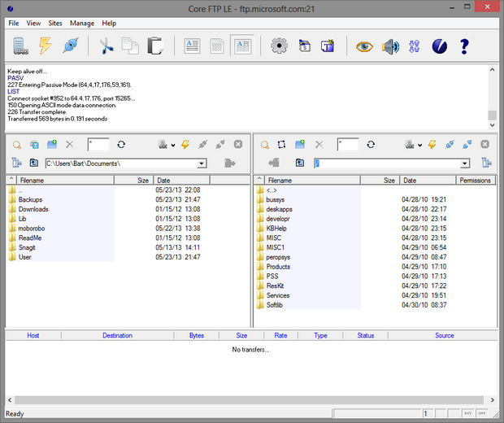Click remote pane new folder icon
504x423 pixels.
[x=300, y=144]
